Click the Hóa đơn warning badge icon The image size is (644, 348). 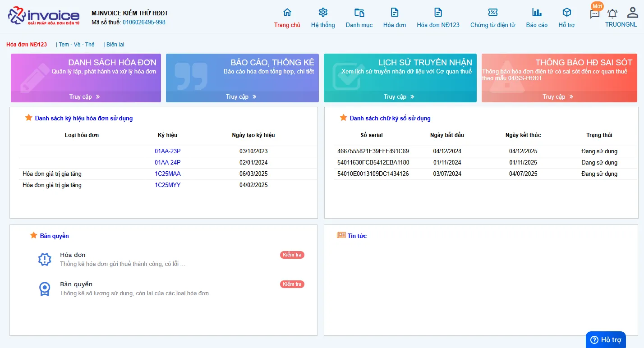[45, 259]
